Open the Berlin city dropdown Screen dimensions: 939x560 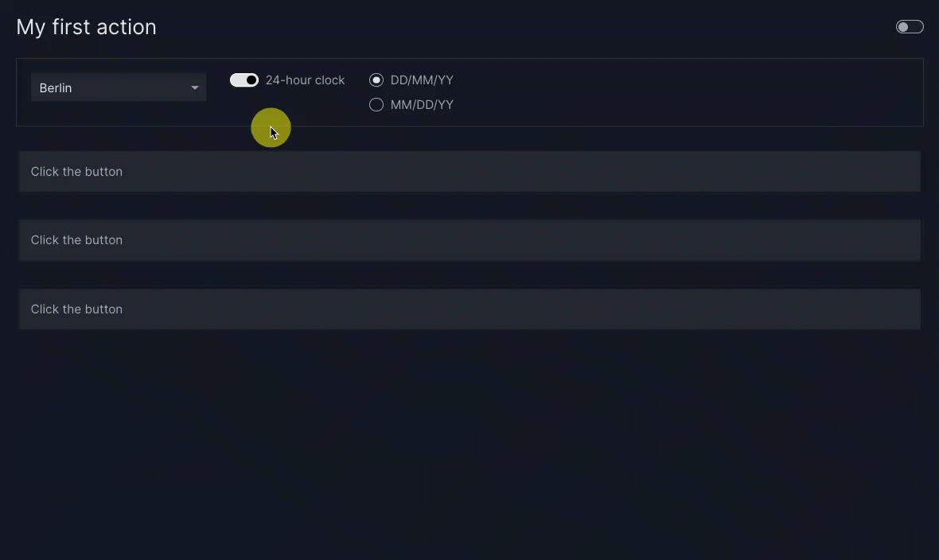point(118,87)
